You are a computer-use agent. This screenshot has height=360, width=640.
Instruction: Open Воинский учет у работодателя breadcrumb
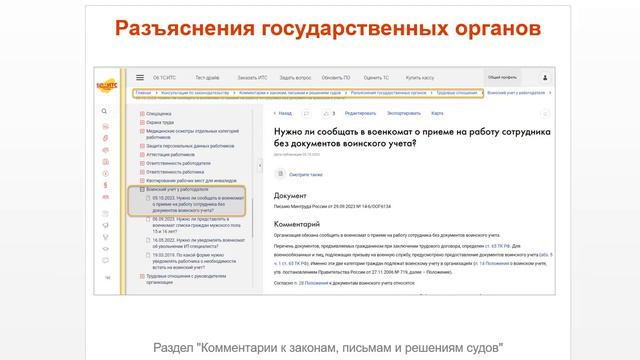coord(516,93)
